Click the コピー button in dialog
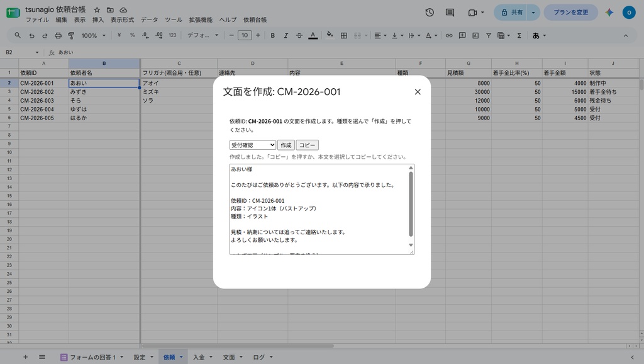Viewport: 644px width, 364px height. click(307, 145)
